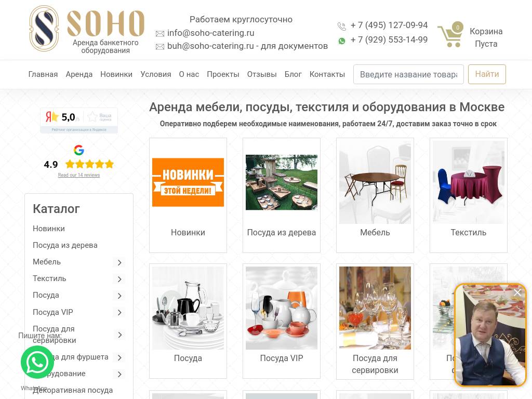
Task: Open the Google rating badge
Action: pyautogui.click(x=79, y=161)
